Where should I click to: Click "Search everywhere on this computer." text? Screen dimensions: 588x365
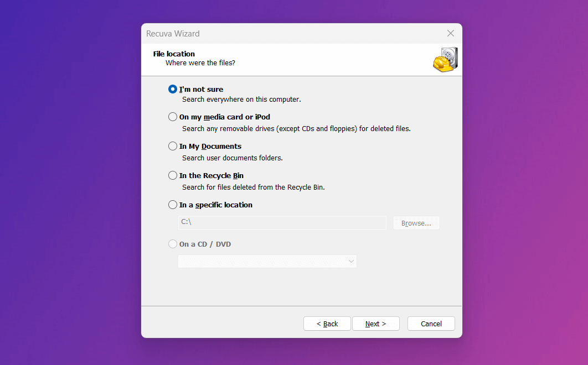(241, 100)
